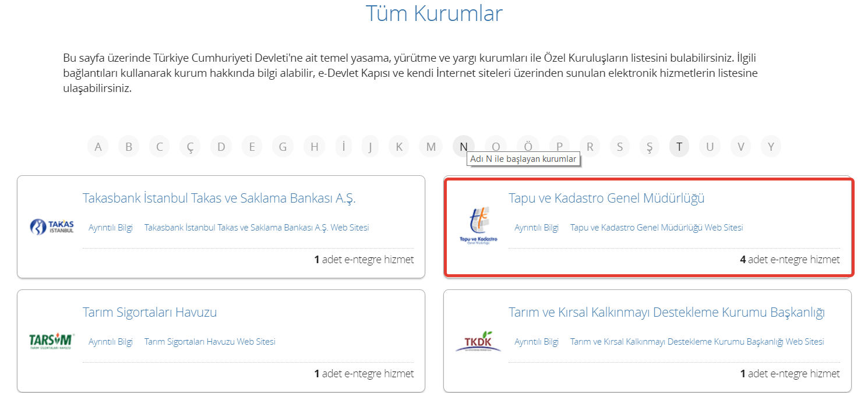Select the letter Ç filter
The width and height of the screenshot is (868, 393).
[x=189, y=146]
